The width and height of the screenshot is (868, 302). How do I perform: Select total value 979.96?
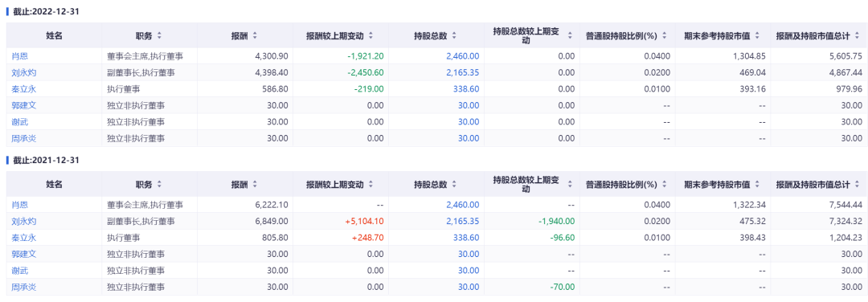pos(850,88)
